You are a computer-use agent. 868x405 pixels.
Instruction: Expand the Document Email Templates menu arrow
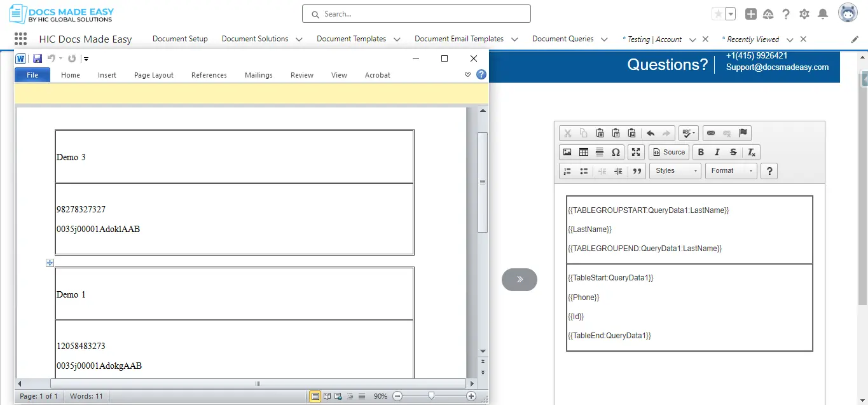514,39
